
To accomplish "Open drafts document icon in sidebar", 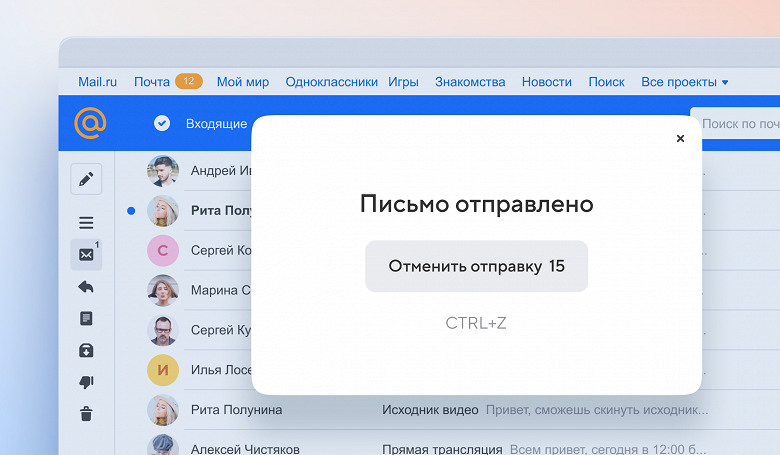I will 86,318.
